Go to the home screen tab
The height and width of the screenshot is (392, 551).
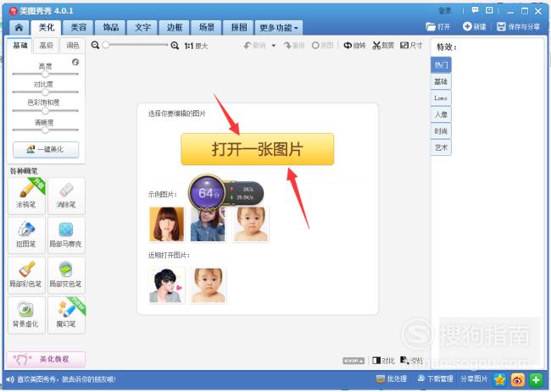click(x=19, y=28)
